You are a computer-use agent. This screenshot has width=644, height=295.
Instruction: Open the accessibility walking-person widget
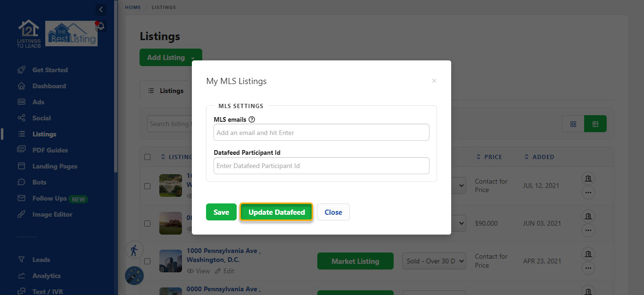pyautogui.click(x=134, y=250)
